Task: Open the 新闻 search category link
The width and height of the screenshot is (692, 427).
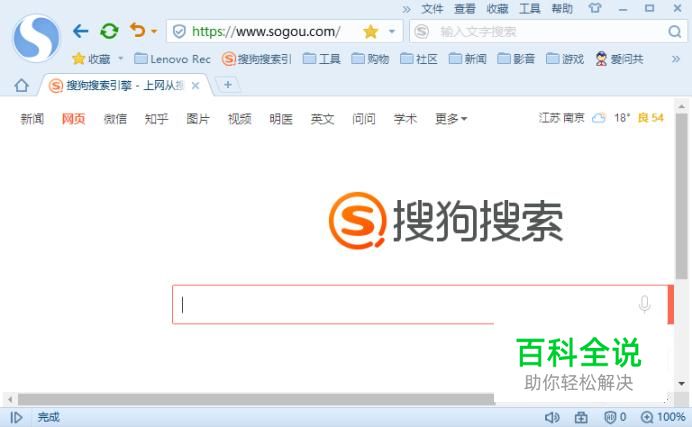Action: tap(32, 119)
